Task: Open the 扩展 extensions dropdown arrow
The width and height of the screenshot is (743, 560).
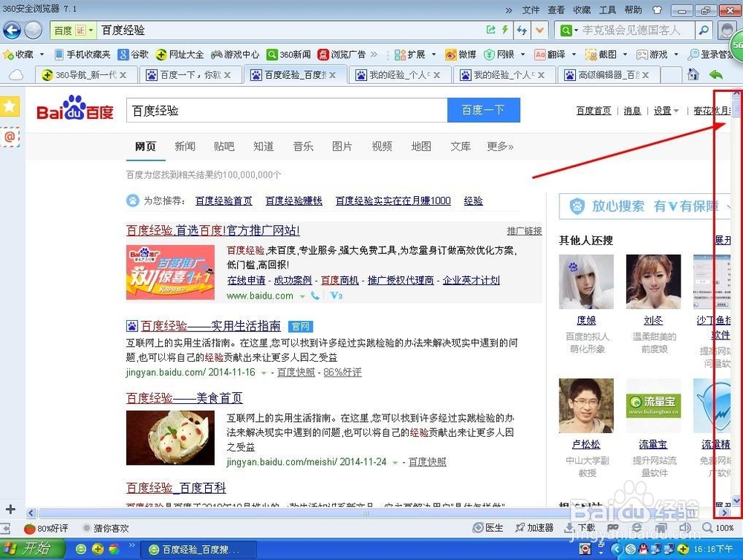Action: [x=433, y=54]
